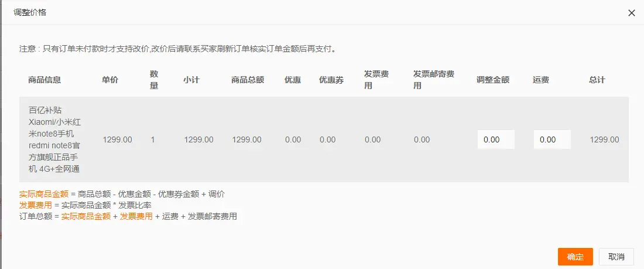Click the 1299.00 value in 单价 column

point(117,139)
